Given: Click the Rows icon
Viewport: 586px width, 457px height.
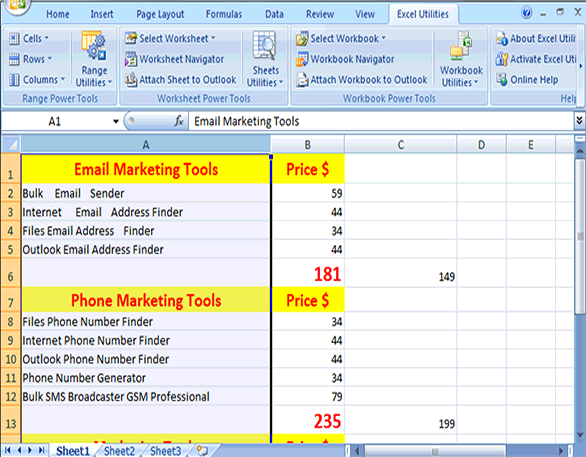Looking at the screenshot, I should point(14,59).
